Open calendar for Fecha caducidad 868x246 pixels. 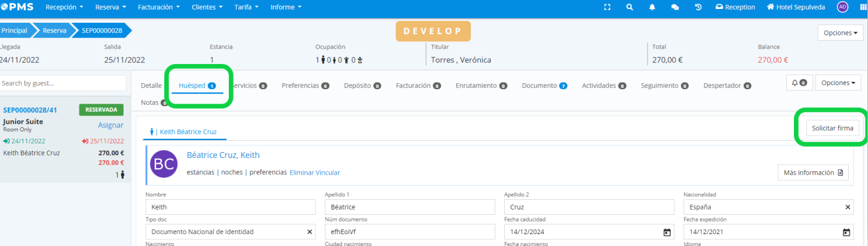[667, 232]
